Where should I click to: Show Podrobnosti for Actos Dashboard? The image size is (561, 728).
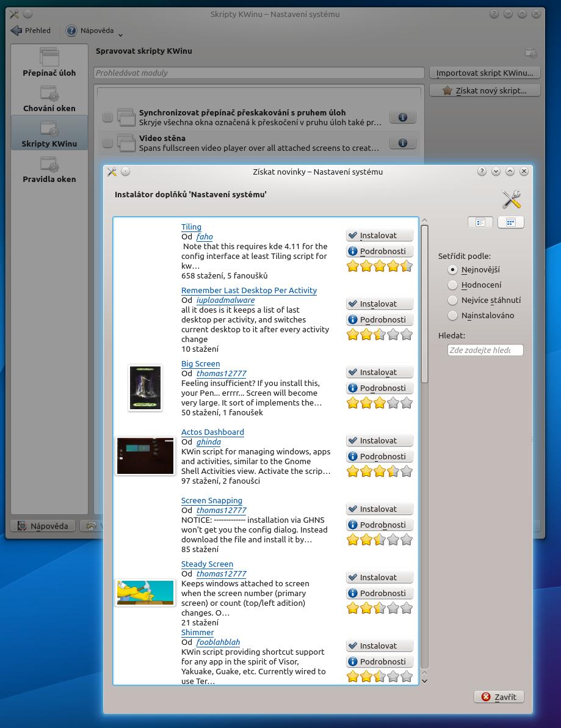click(x=380, y=456)
